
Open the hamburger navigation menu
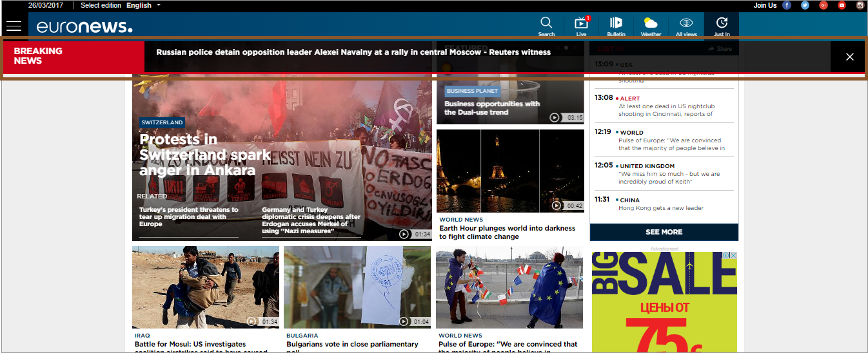[x=14, y=26]
